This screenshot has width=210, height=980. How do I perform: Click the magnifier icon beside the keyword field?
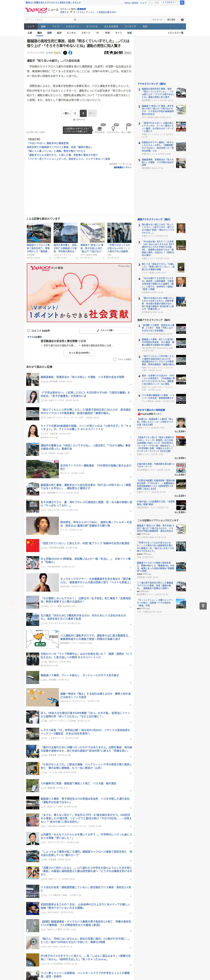tap(75, 19)
